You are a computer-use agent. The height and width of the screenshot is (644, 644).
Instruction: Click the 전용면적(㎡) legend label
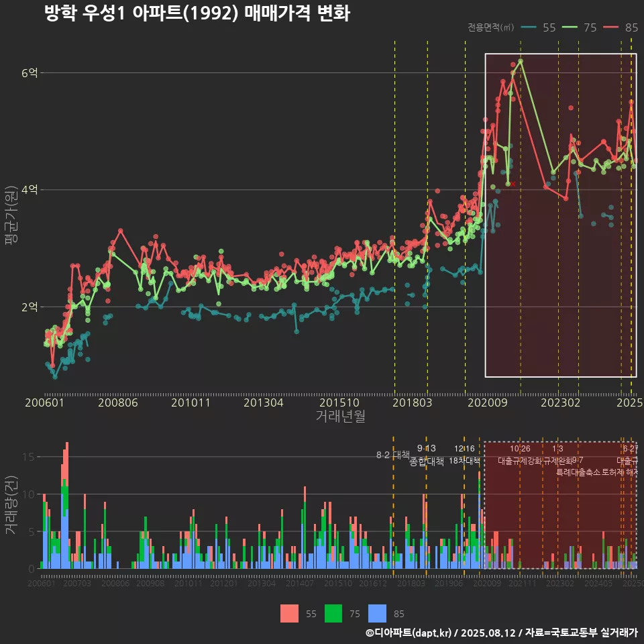(x=491, y=27)
